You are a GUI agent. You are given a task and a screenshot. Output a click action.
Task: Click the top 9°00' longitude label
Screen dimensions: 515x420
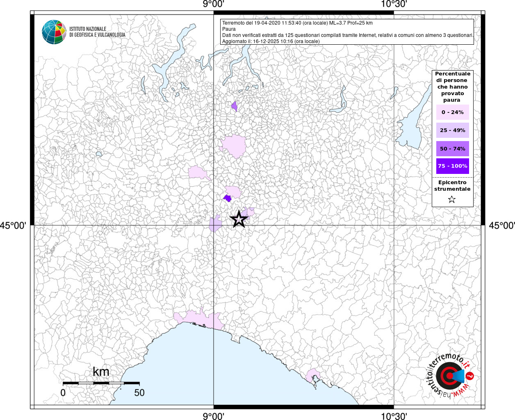click(x=214, y=4)
